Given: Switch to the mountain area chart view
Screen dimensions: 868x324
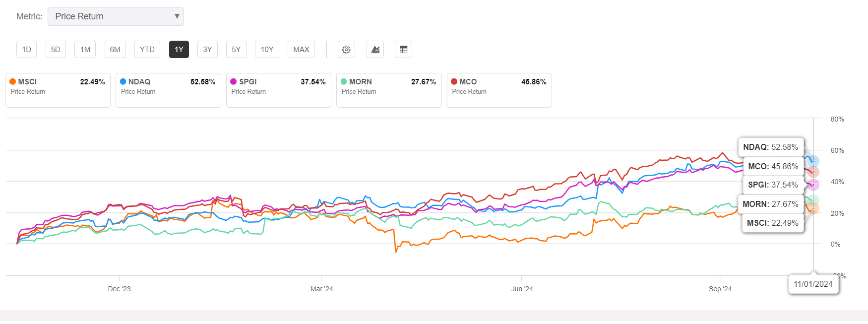Looking at the screenshot, I should [375, 50].
